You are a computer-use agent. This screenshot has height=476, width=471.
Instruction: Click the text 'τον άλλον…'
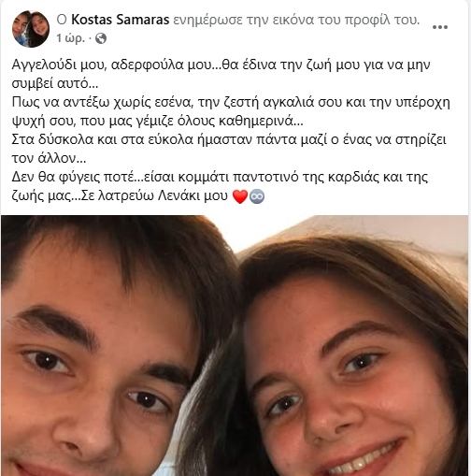point(50,158)
